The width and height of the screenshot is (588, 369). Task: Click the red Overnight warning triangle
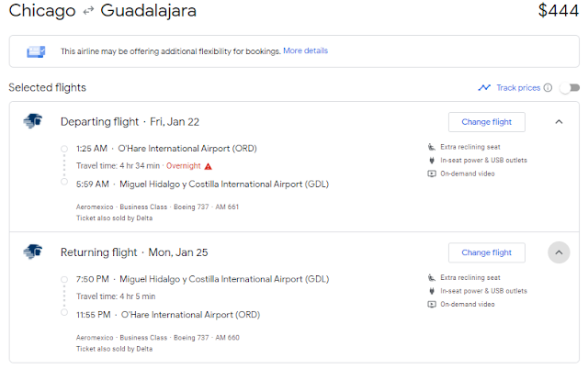click(209, 166)
